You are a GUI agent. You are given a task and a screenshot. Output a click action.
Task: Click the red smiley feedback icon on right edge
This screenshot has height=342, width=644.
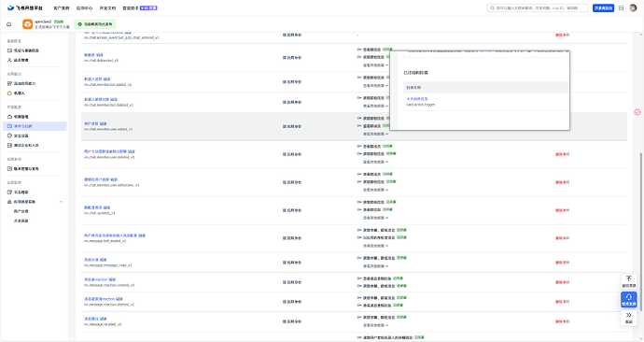click(637, 112)
